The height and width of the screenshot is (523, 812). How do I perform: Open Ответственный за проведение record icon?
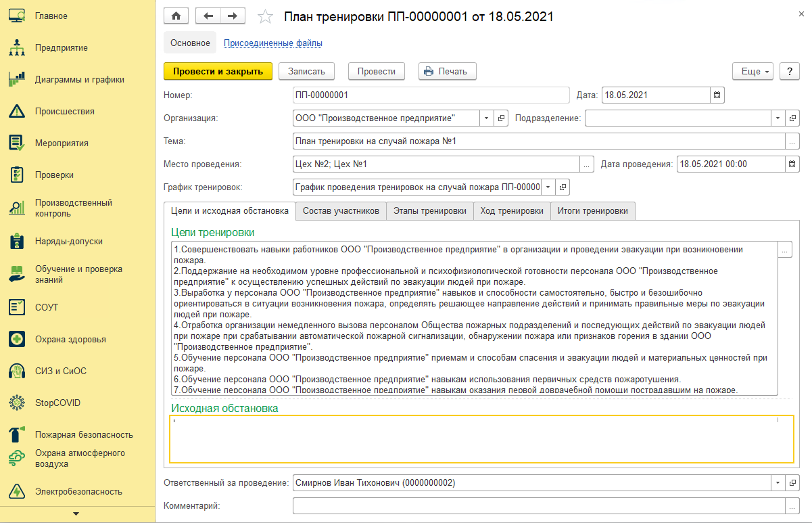[x=792, y=483]
